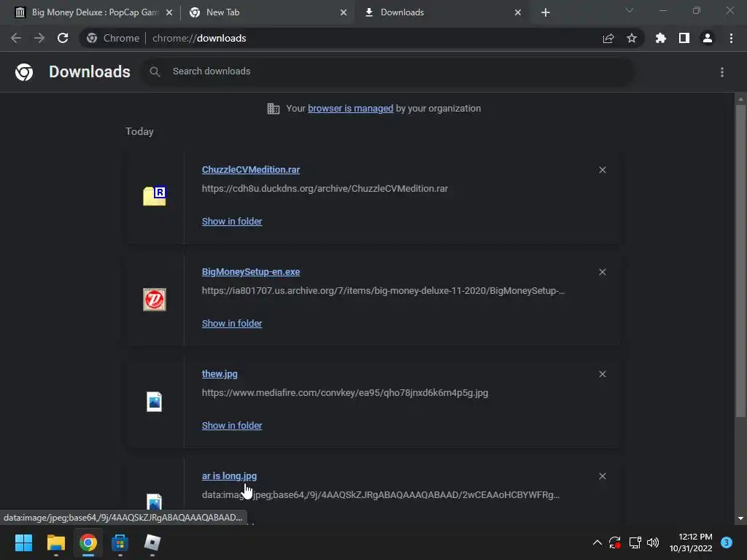The width and height of the screenshot is (747, 560).
Task: Close the Big Money Deluxe tab
Action: tap(169, 13)
